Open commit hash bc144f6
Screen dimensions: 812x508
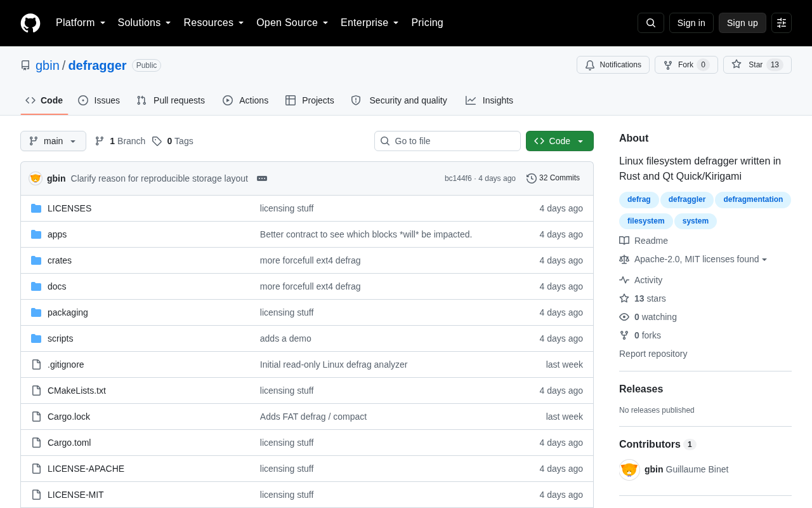coord(458,178)
